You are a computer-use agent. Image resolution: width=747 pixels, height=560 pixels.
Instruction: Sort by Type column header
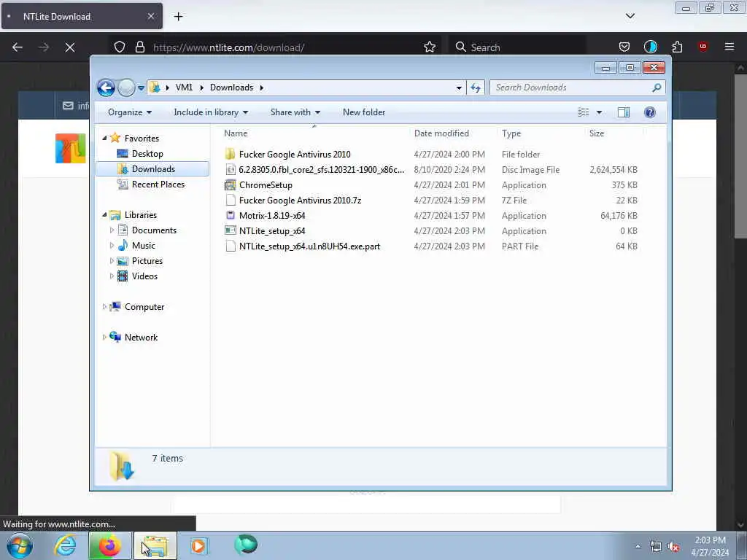click(x=541, y=133)
